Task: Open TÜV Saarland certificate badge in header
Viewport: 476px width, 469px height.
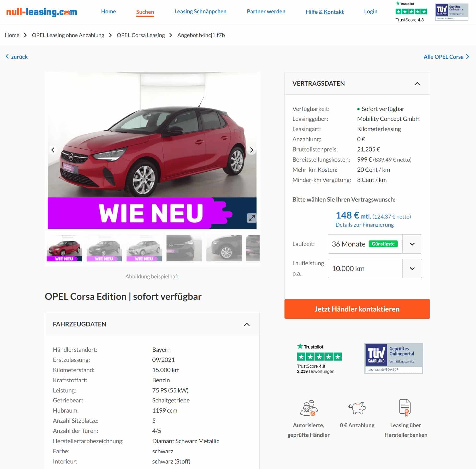Action: (451, 12)
